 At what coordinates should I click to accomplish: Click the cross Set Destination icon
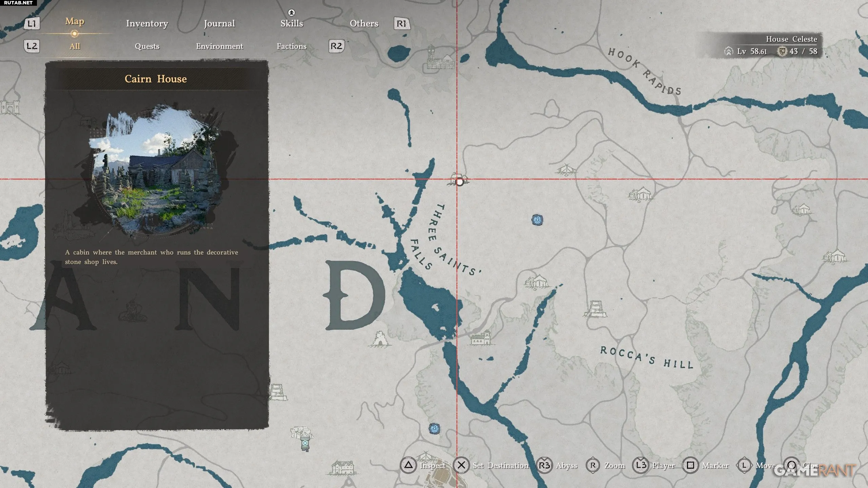click(461, 465)
